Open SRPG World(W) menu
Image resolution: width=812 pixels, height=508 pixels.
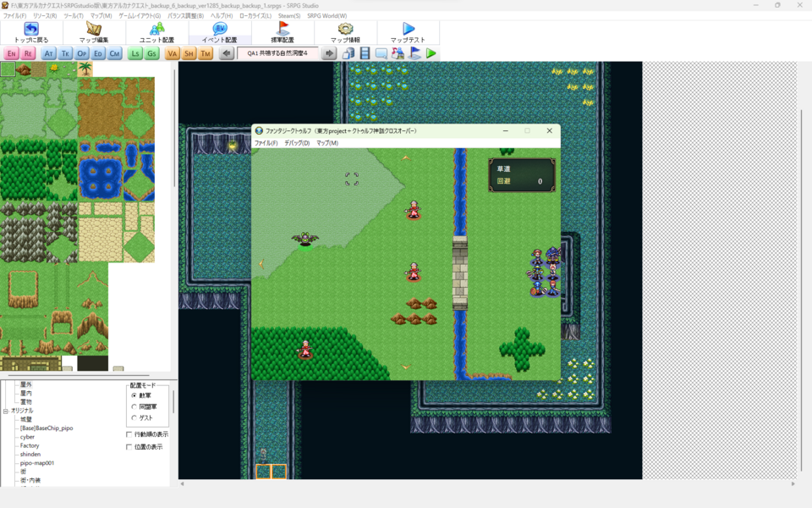click(x=326, y=15)
